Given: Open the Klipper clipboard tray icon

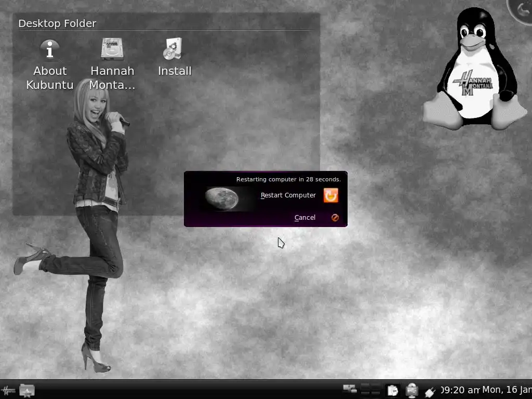Looking at the screenshot, I should click(x=393, y=391).
